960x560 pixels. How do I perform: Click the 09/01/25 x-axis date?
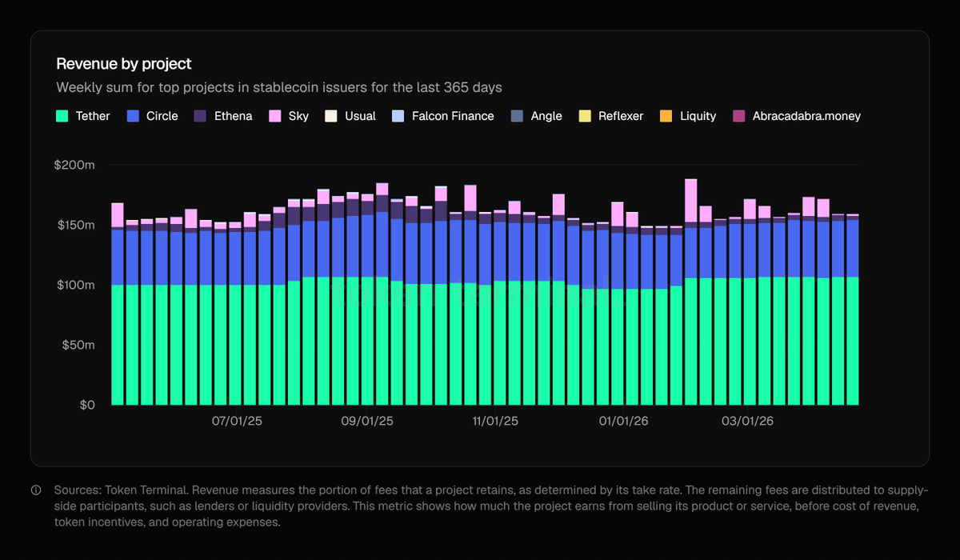click(366, 420)
